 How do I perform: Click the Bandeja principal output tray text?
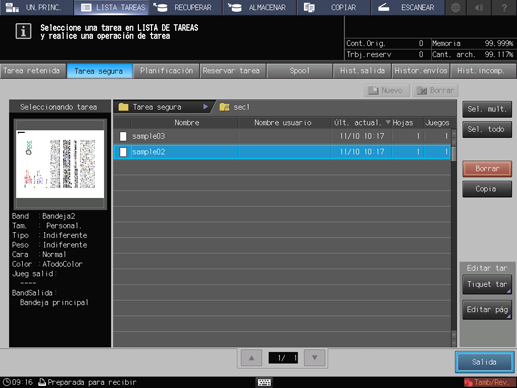[x=54, y=303]
